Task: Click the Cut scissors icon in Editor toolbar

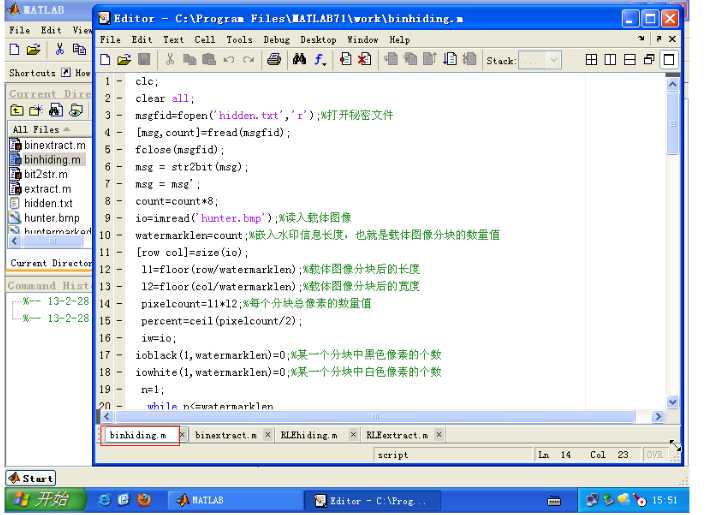Action: click(170, 60)
